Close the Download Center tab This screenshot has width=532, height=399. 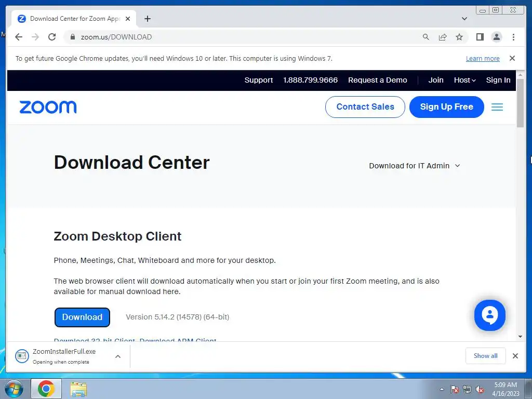coord(128,19)
